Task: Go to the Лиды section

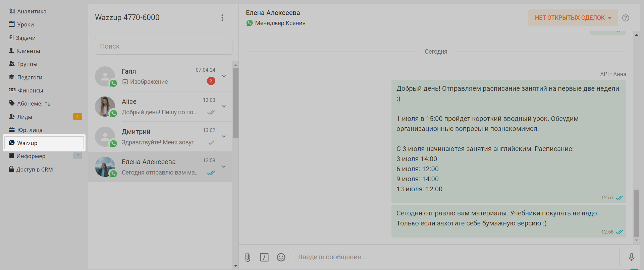Action: click(x=24, y=117)
